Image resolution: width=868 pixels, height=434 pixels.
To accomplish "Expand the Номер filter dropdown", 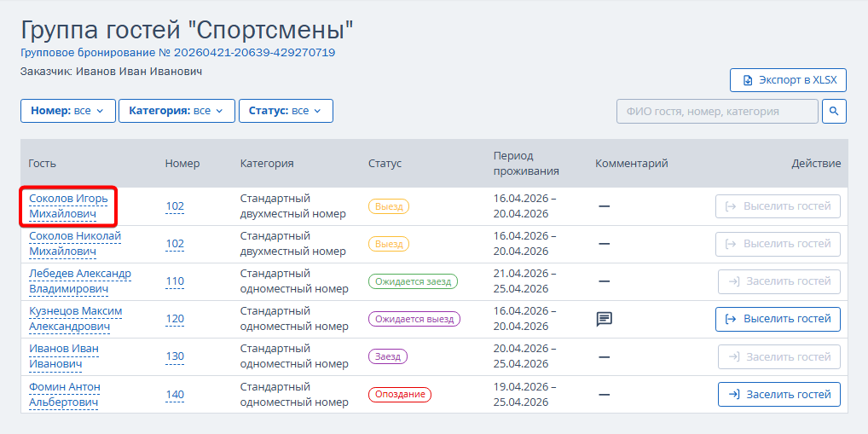I will point(68,111).
